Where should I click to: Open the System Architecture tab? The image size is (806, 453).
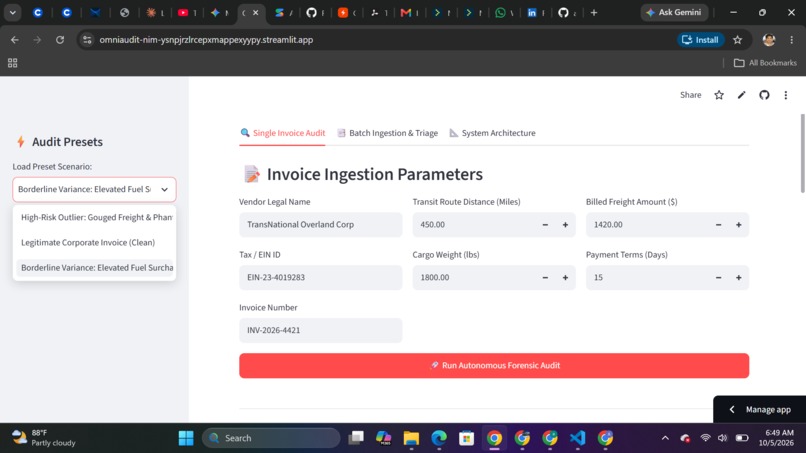coord(492,133)
